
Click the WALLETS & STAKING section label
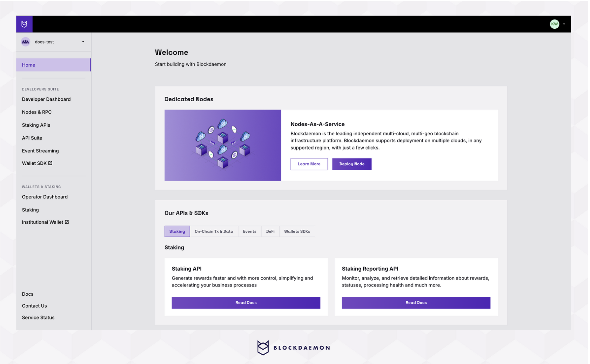click(x=41, y=187)
